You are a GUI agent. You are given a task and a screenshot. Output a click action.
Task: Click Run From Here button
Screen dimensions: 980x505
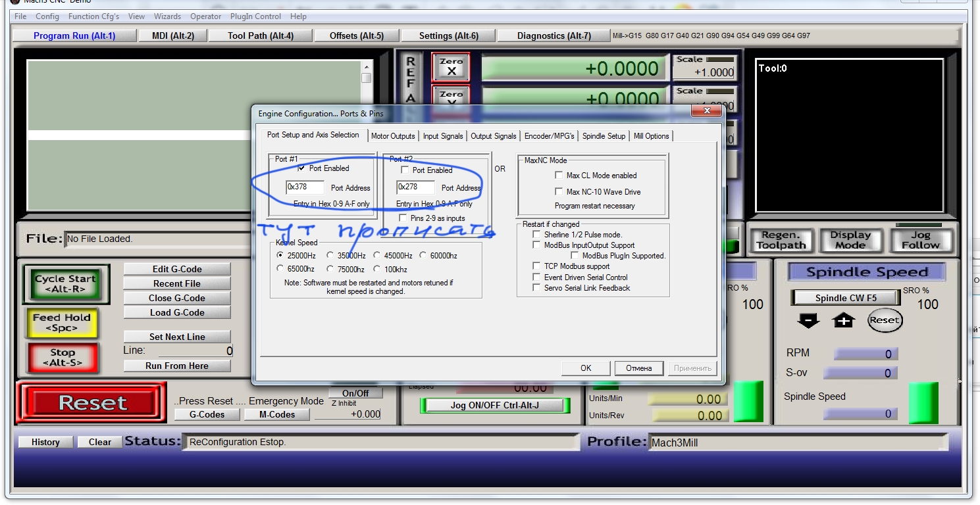point(177,366)
